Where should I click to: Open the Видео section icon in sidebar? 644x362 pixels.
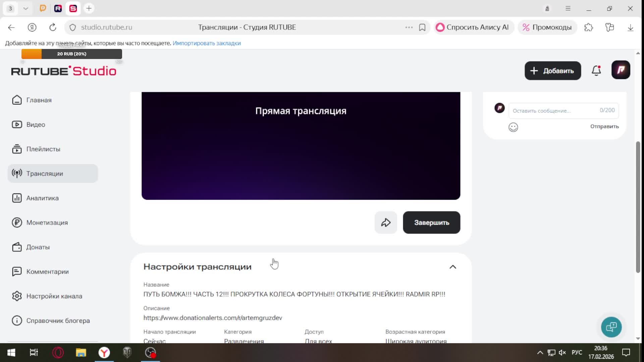(x=17, y=124)
